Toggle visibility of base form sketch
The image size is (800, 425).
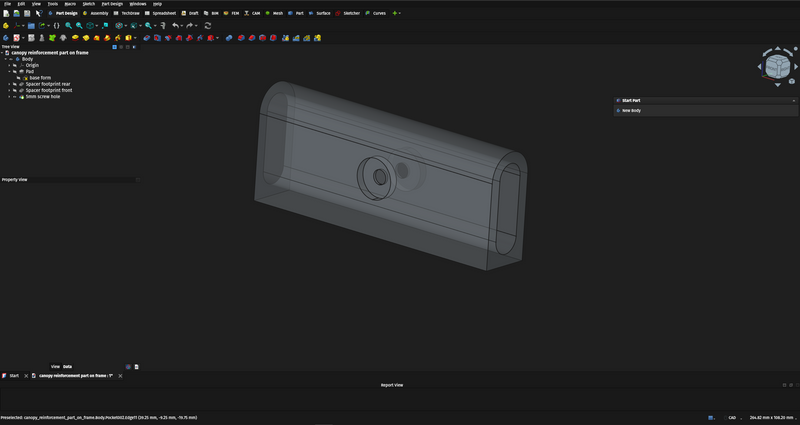pos(18,78)
